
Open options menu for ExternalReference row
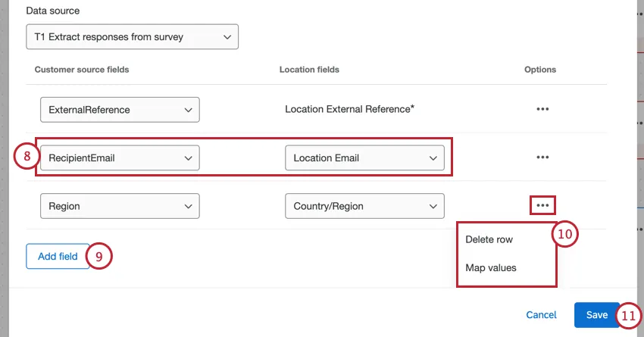[x=542, y=109]
